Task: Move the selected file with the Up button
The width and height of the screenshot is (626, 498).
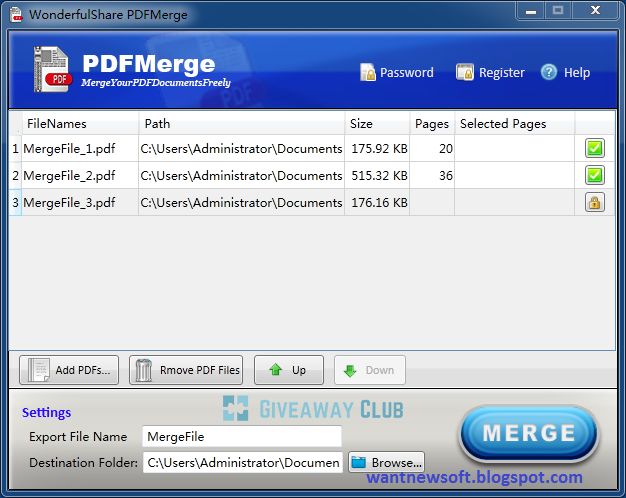Action: pyautogui.click(x=289, y=370)
